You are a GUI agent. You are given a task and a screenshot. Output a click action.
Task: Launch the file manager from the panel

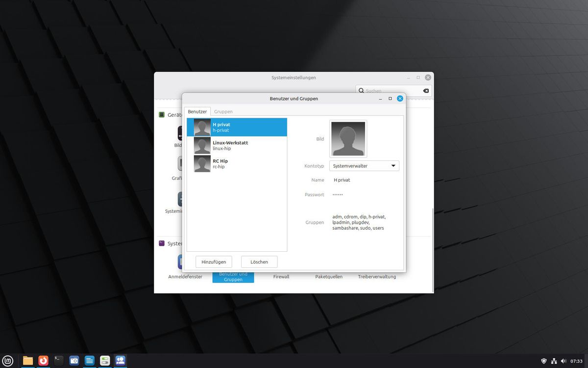[28, 361]
